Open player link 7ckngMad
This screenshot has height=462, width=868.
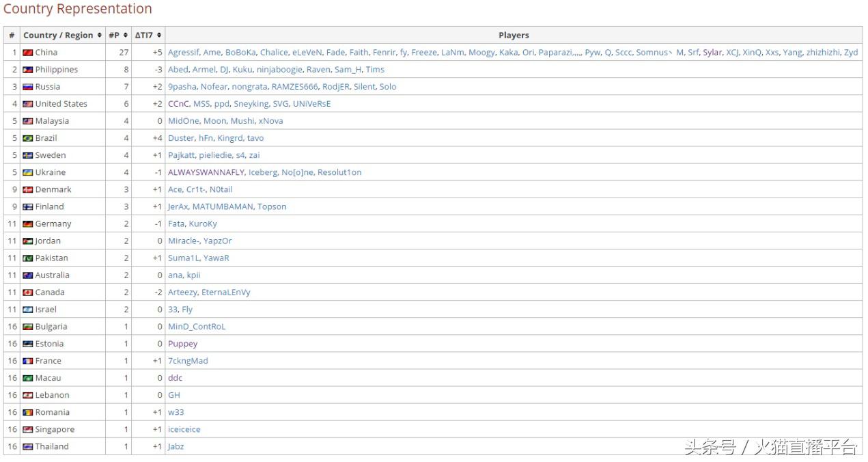coord(188,361)
